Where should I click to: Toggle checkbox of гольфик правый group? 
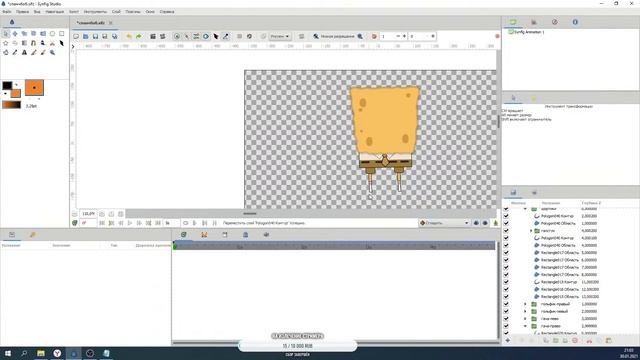(506, 304)
